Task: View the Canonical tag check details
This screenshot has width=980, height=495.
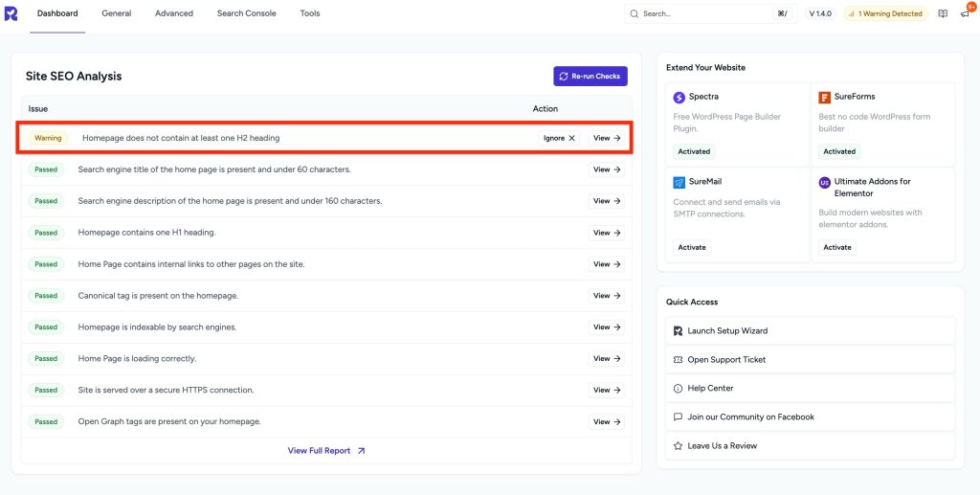Action: [x=606, y=296]
